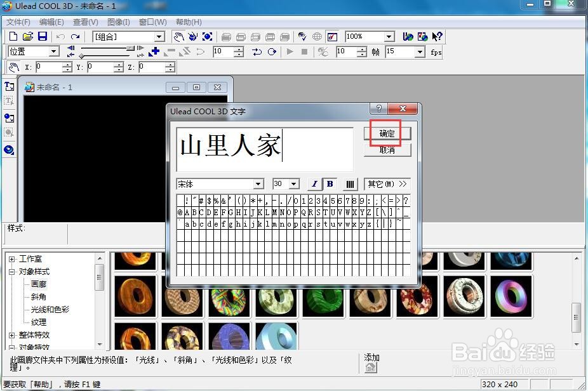Click the Save disk icon
This screenshot has height=391, width=588.
(43, 36)
